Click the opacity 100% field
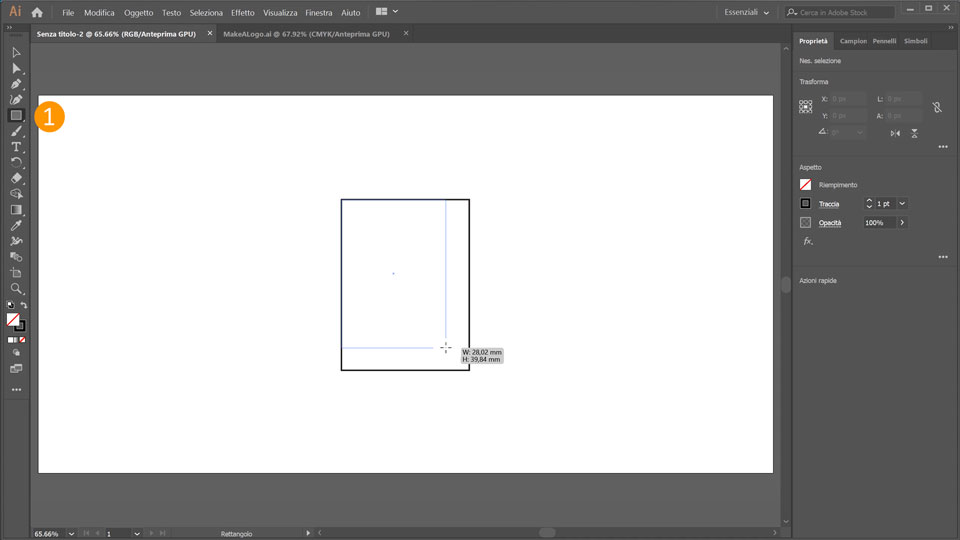The image size is (960, 540). (x=880, y=223)
